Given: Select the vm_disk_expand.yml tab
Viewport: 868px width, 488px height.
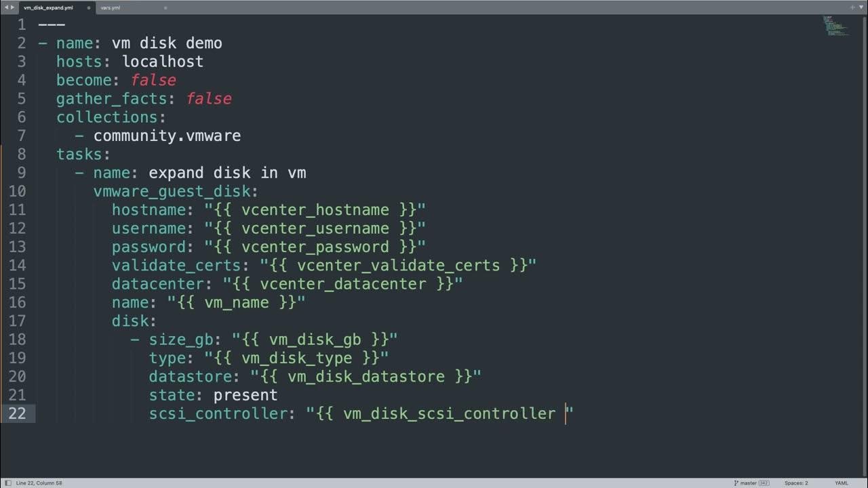Looking at the screenshot, I should click(x=47, y=7).
